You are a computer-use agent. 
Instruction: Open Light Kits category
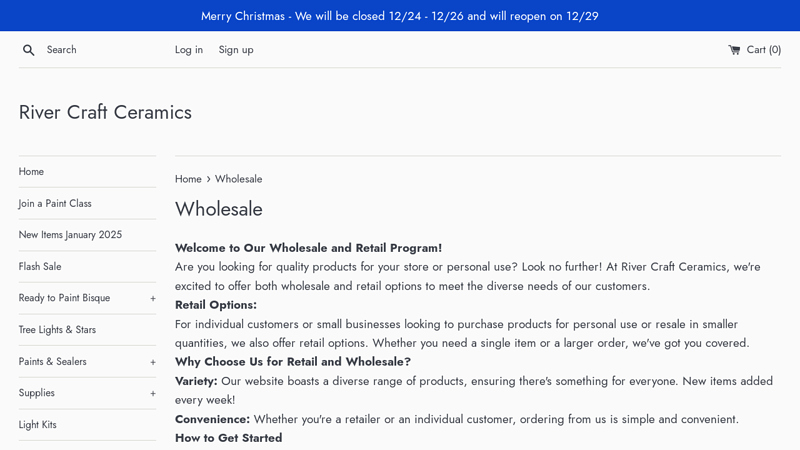click(38, 425)
